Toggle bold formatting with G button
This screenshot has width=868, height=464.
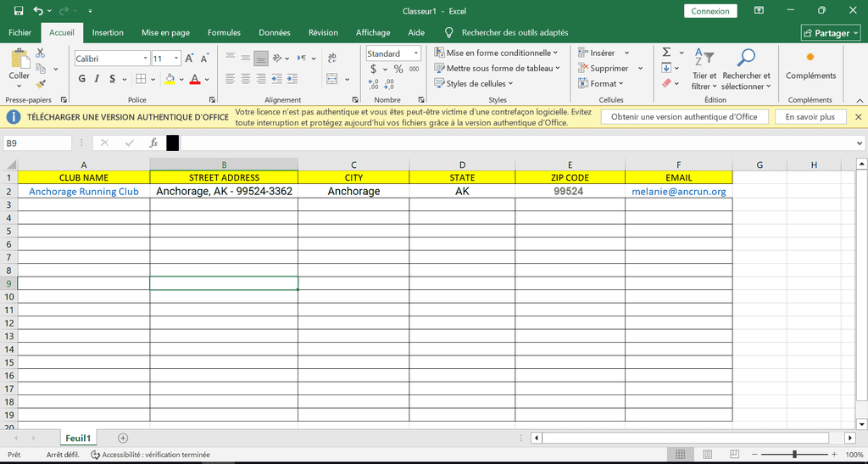[x=82, y=79]
